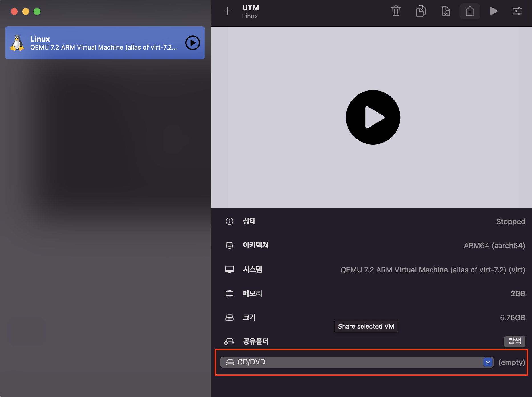The image size is (532, 397).
Task: Delete selected VM with trash icon
Action: tap(396, 11)
